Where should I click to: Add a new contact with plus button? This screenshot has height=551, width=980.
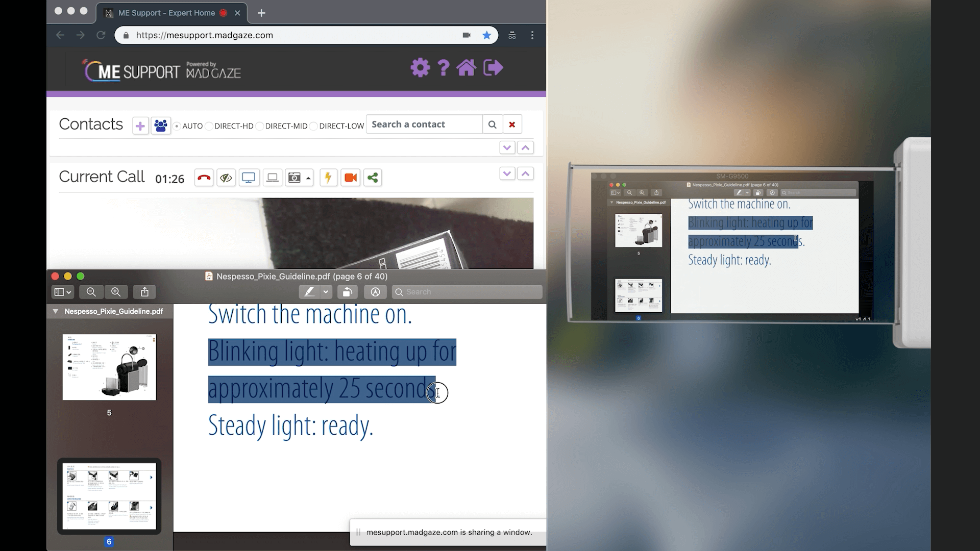pos(140,126)
